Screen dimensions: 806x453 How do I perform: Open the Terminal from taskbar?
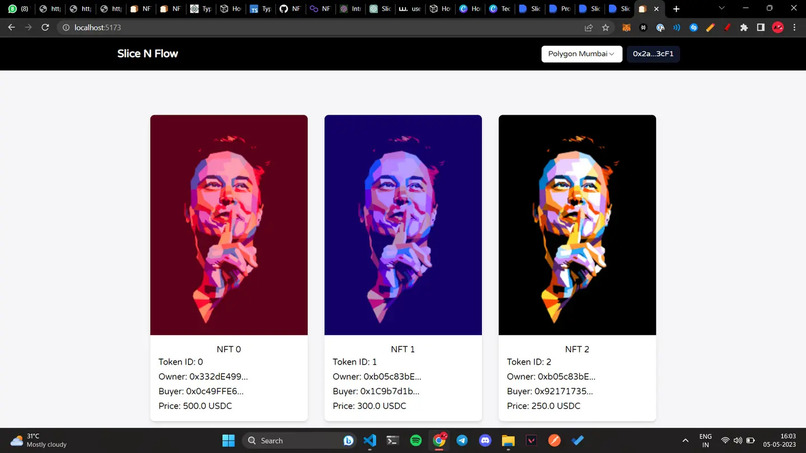click(x=393, y=441)
